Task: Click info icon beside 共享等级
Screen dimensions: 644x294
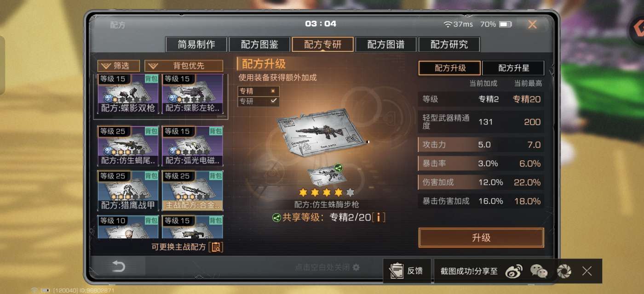Action: pyautogui.click(x=379, y=217)
